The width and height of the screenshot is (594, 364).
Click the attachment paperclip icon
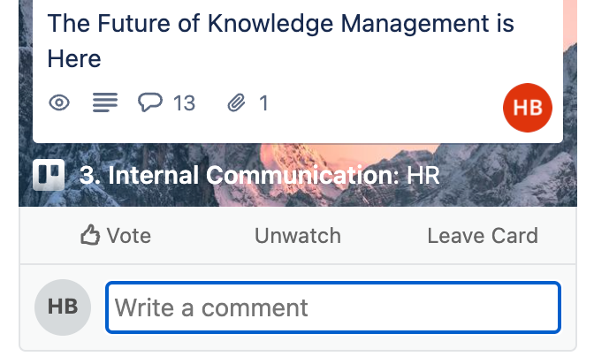[236, 103]
